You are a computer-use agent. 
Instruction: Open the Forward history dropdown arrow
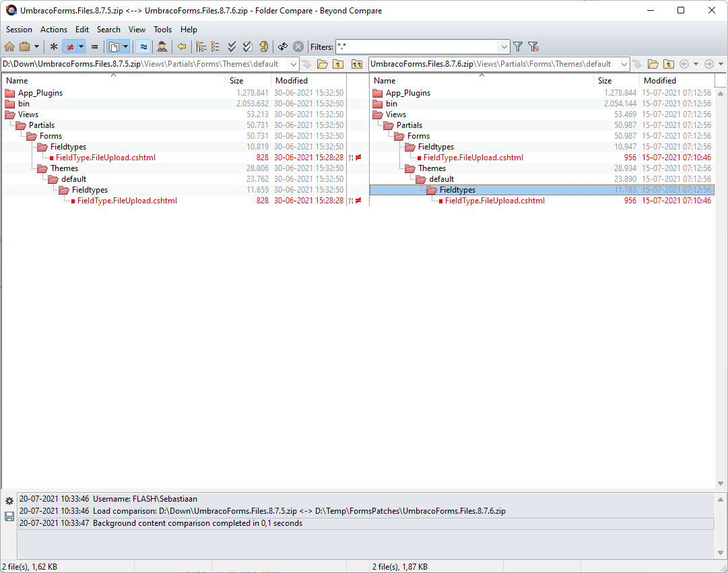tap(721, 64)
